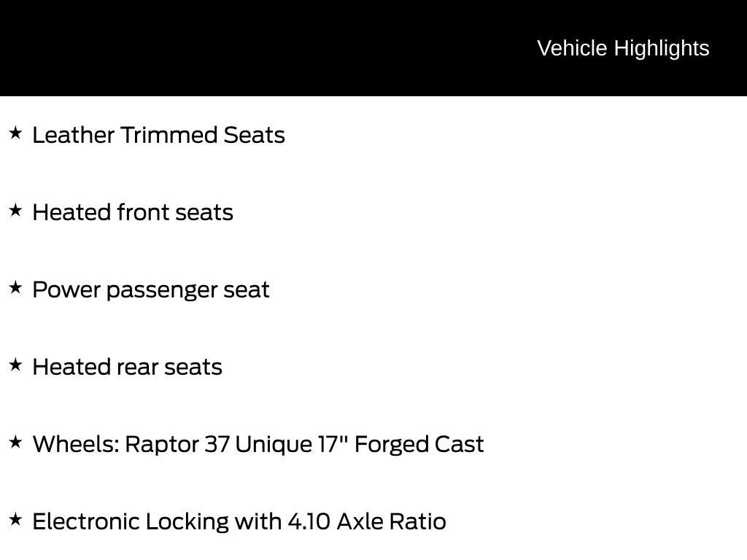Screen dimensions: 747x560
Task: Click the 4.10 number in the axle line
Action: [x=309, y=521]
